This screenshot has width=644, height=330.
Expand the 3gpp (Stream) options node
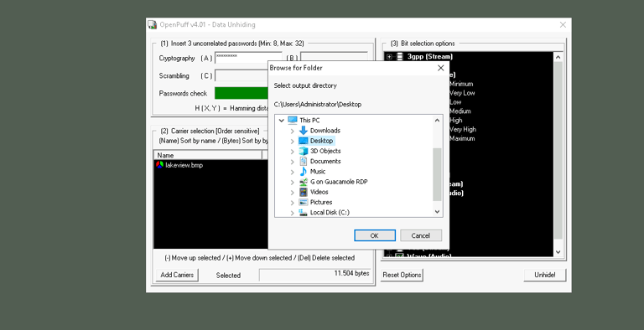(389, 57)
